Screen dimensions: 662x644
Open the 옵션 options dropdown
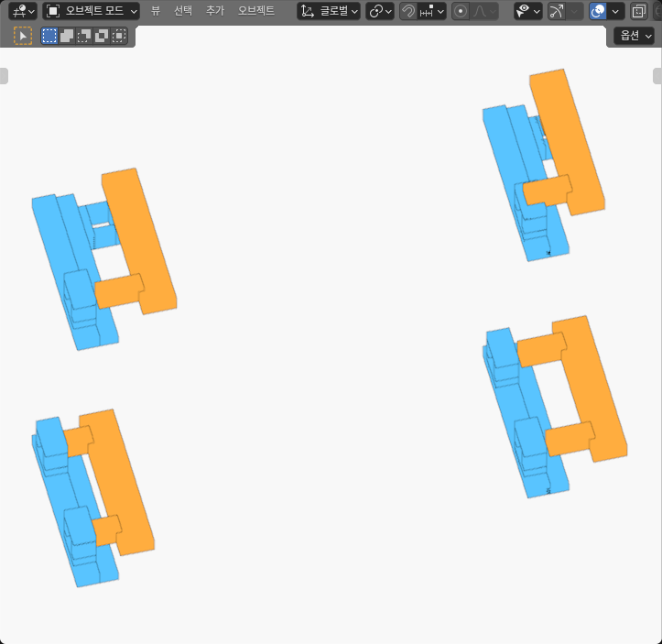[635, 36]
